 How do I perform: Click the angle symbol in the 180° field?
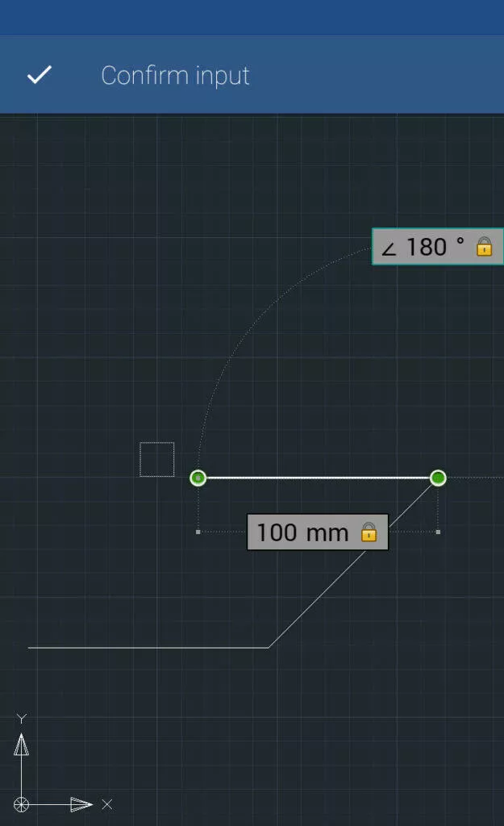(389, 248)
